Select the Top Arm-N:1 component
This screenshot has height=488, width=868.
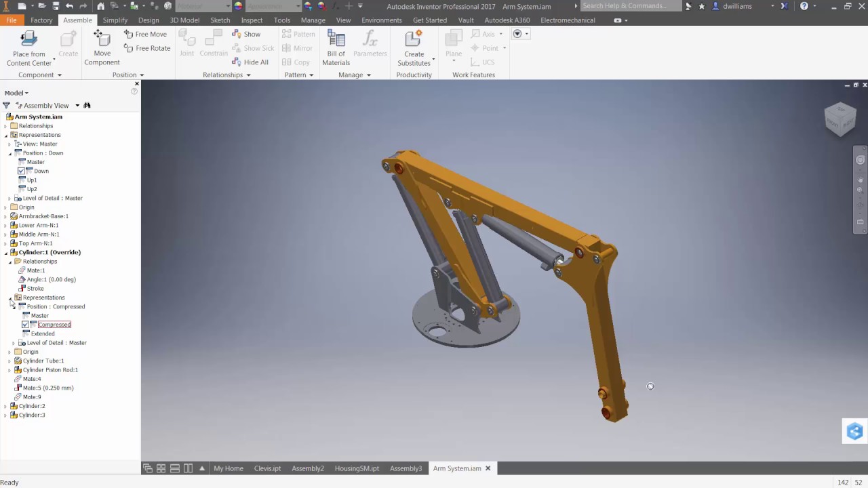(35, 243)
